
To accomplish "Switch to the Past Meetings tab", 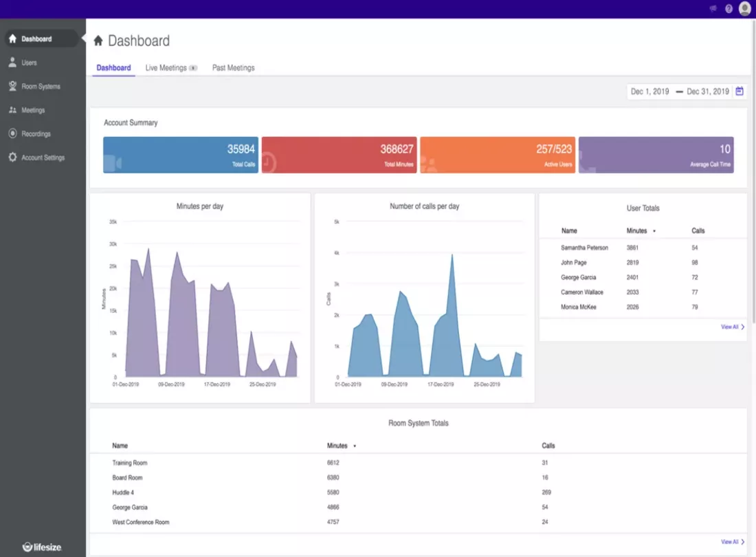I will click(233, 68).
